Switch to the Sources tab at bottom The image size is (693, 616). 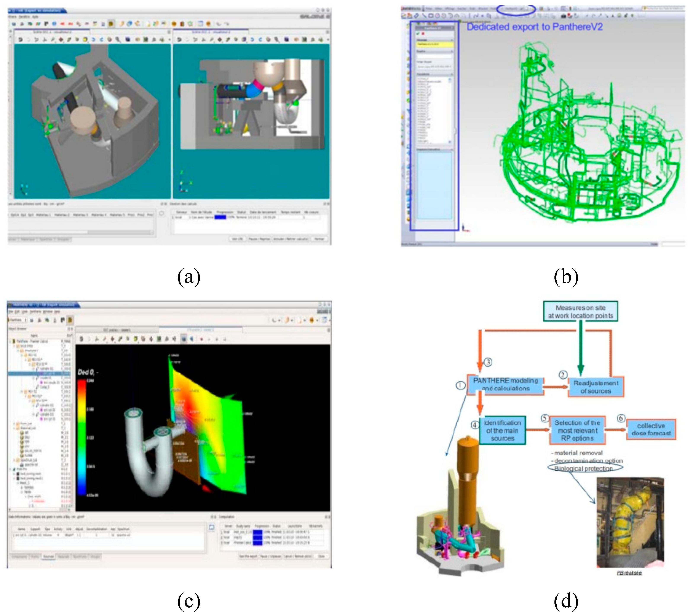[48, 556]
